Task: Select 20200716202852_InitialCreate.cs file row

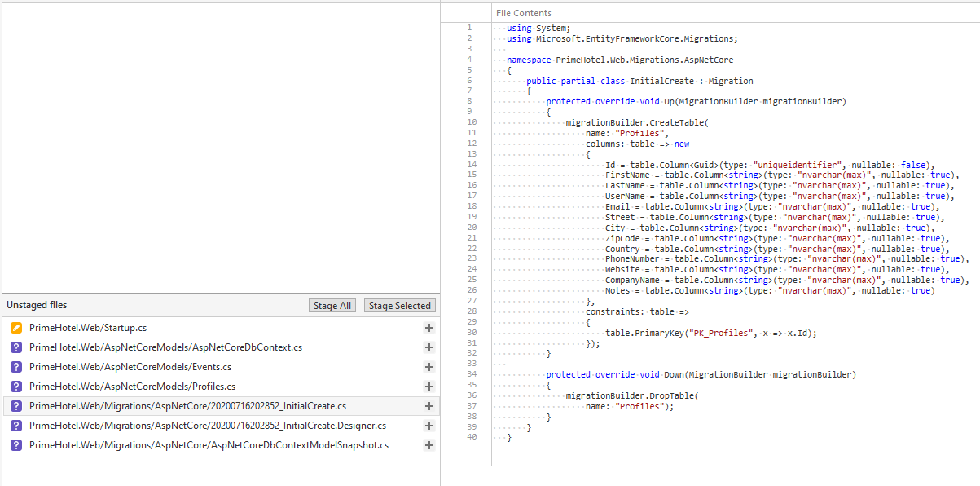Action: [221, 406]
